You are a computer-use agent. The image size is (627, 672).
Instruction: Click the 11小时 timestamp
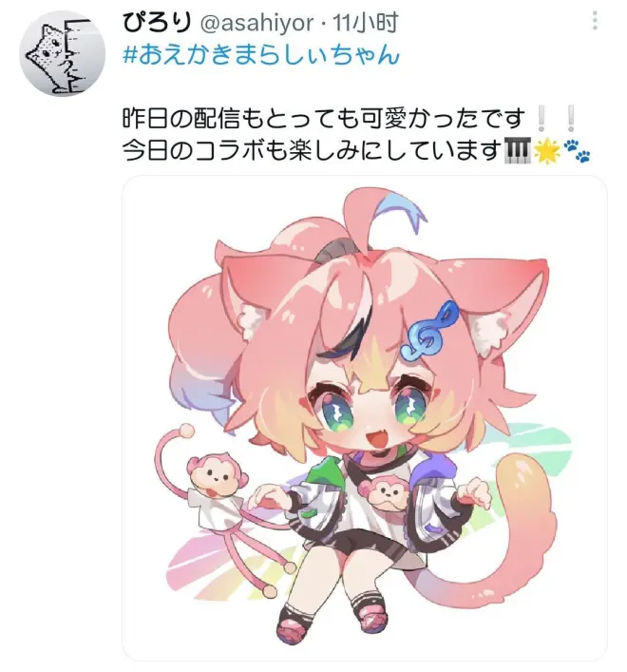[x=366, y=23]
